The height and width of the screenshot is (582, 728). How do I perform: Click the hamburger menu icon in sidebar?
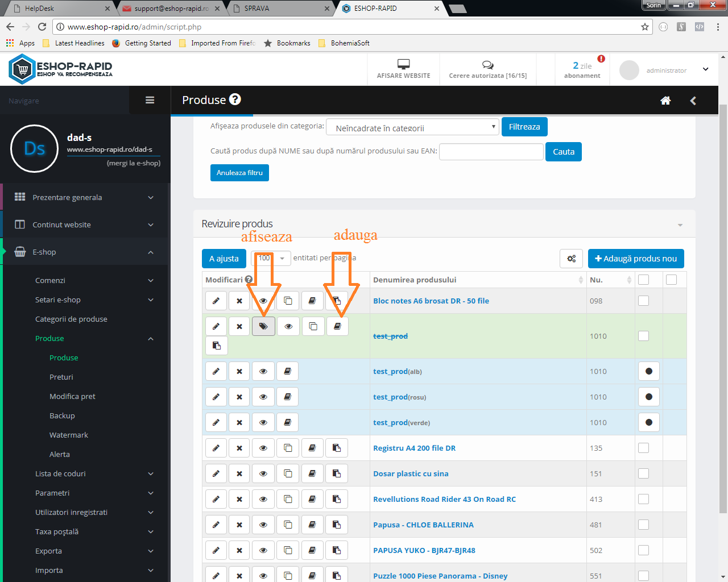coord(150,100)
